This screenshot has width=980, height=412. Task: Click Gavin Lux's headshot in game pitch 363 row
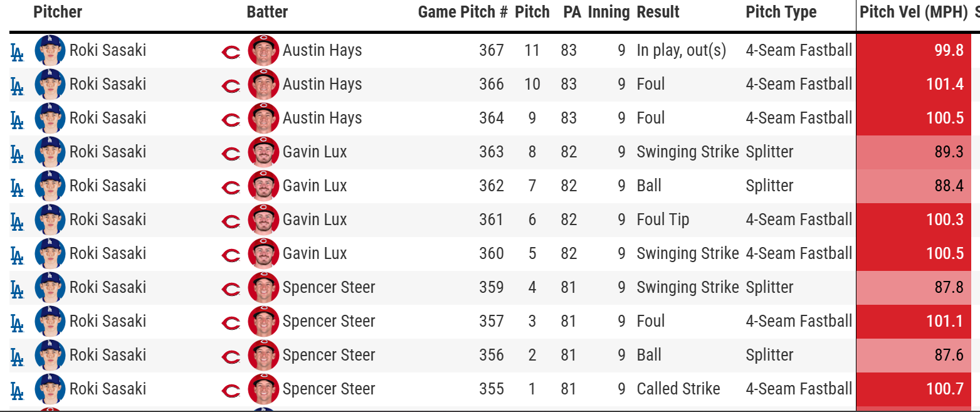[x=263, y=152]
